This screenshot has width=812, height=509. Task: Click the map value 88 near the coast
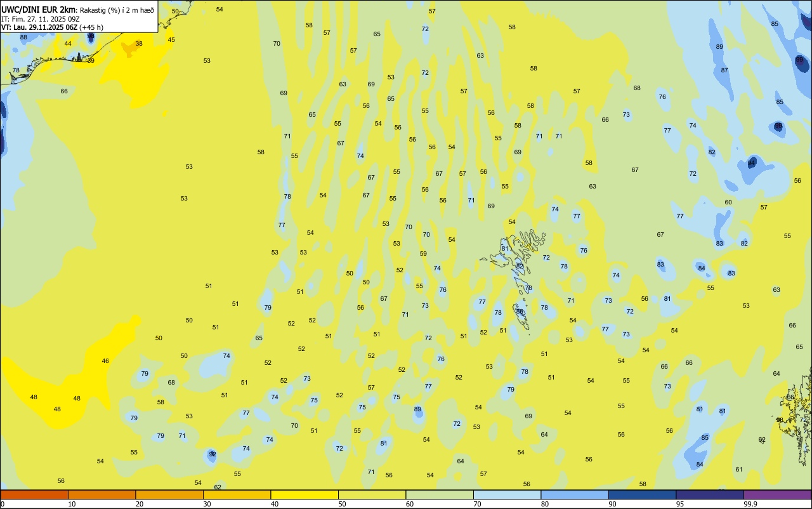[23, 37]
